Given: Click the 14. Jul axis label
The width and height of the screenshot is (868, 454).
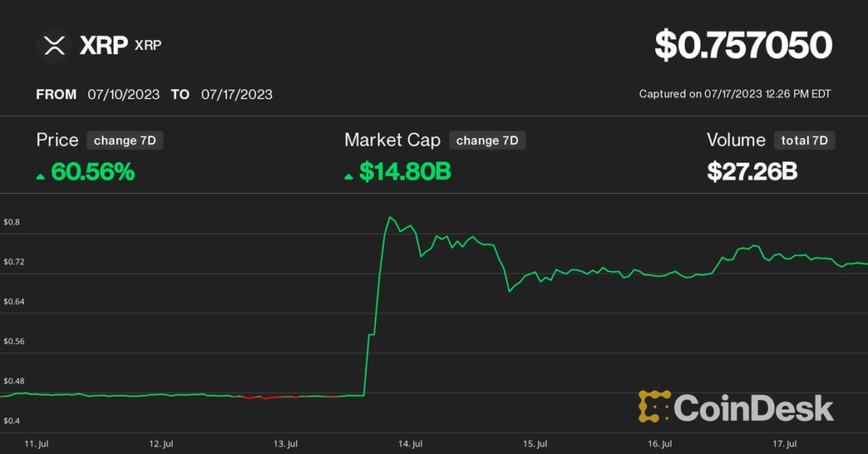Looking at the screenshot, I should pyautogui.click(x=411, y=444).
